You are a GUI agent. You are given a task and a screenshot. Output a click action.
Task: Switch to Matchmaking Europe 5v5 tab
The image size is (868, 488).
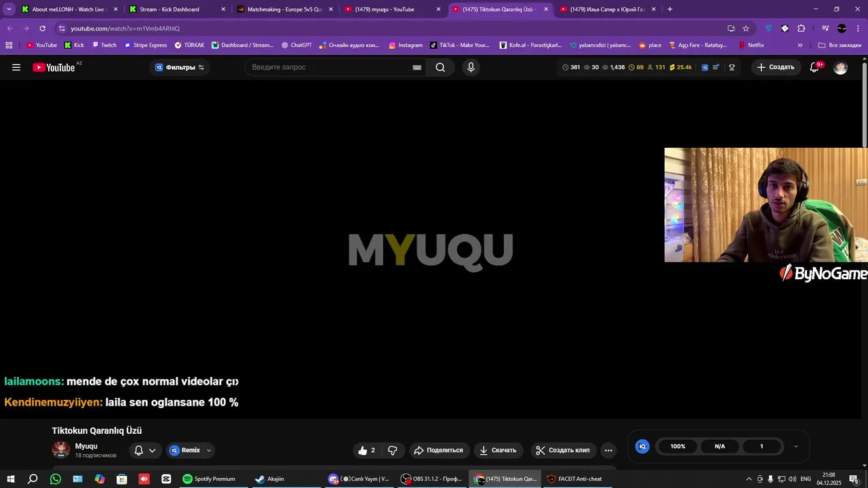[285, 9]
